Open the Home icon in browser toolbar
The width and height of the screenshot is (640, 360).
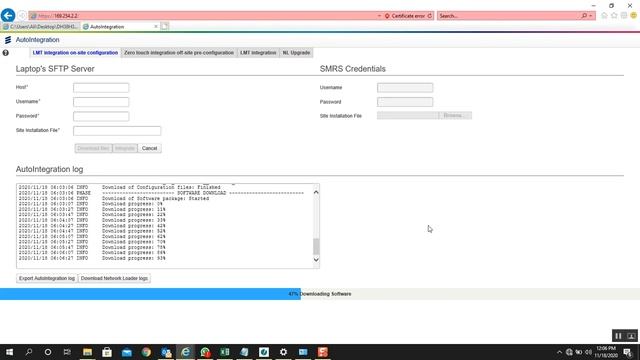click(604, 16)
